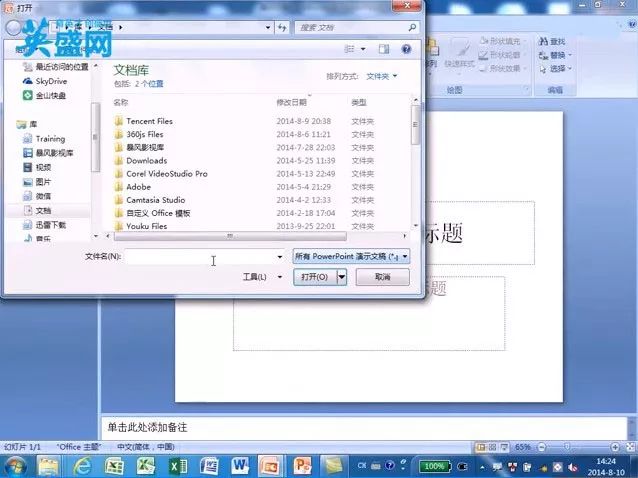Click the horizontal scrollbar in file list
Image resolution: width=638 pixels, height=478 pixels.
tap(230, 236)
